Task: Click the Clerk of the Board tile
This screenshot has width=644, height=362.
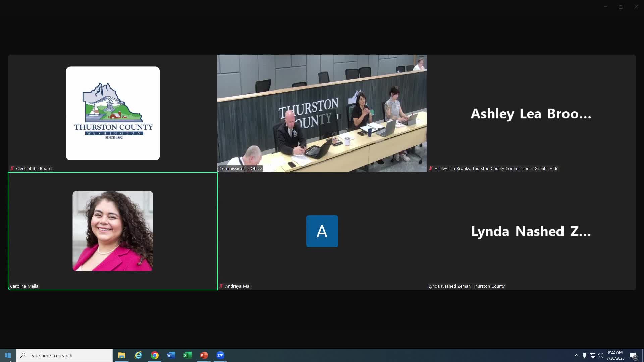Action: coord(113,113)
